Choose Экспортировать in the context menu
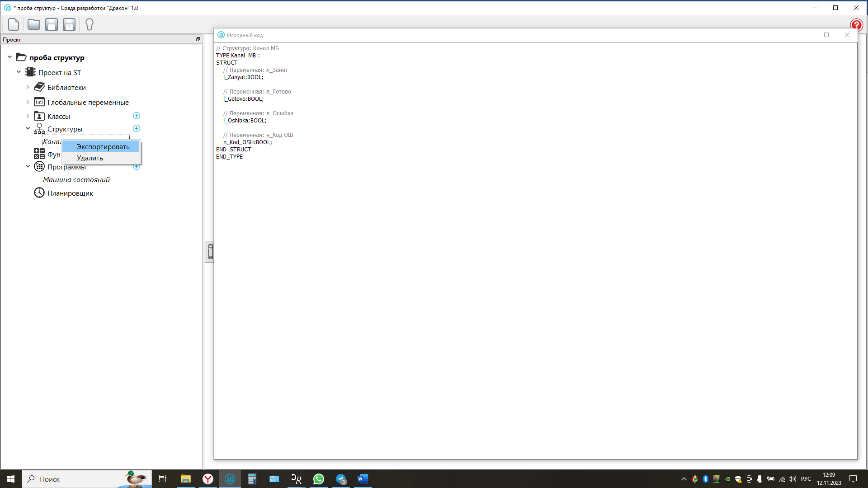The width and height of the screenshot is (868, 488). click(x=103, y=147)
